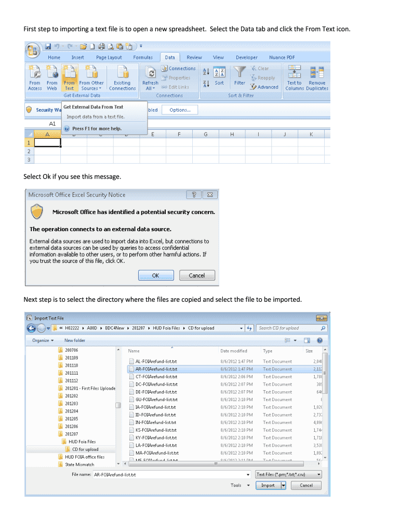The width and height of the screenshot is (400, 532).
Task: Click the Import button
Action: click(x=268, y=485)
